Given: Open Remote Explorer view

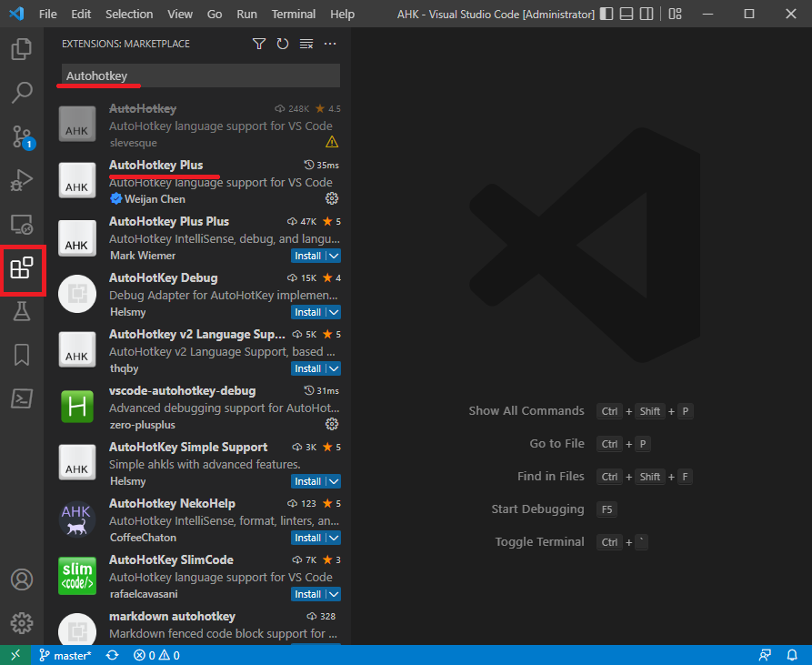Looking at the screenshot, I should point(22,225).
